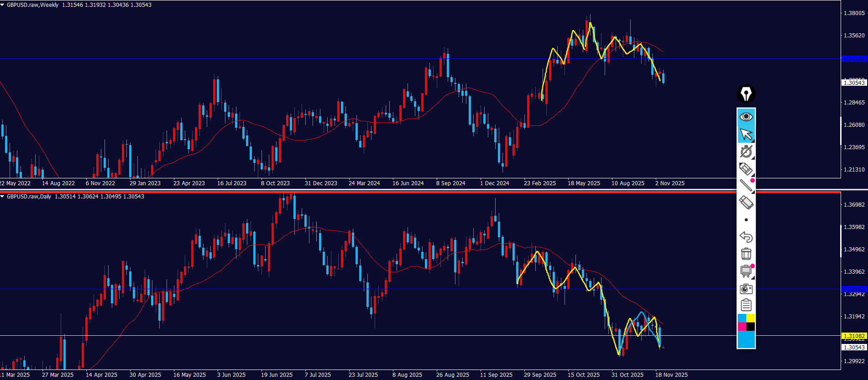Pick the magenta color swatch
868x380 pixels.
[742, 327]
